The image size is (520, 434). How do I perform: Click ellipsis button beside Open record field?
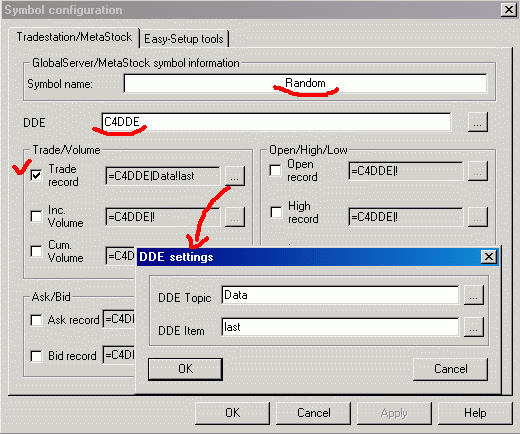478,171
